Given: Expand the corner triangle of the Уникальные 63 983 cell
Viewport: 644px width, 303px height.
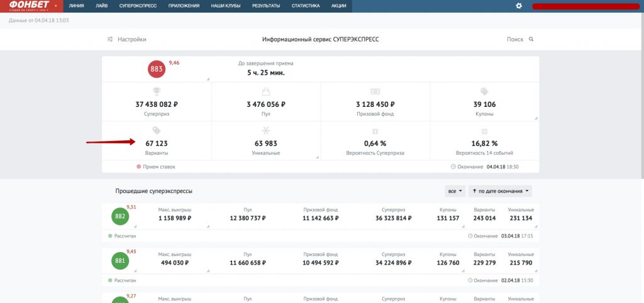Looking at the screenshot, I should [318, 157].
